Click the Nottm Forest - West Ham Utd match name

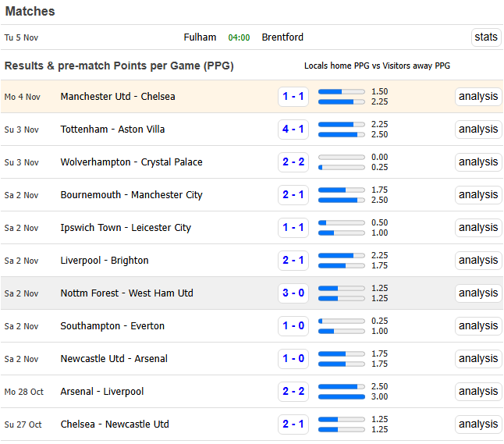[x=127, y=293]
